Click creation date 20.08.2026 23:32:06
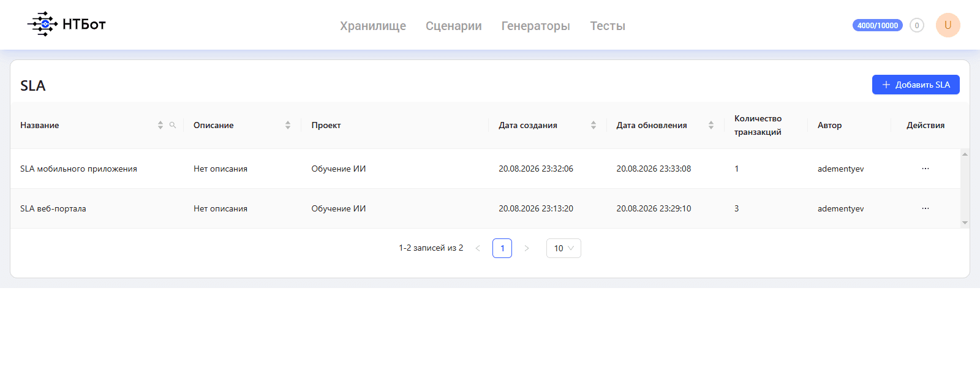980x380 pixels. point(536,169)
